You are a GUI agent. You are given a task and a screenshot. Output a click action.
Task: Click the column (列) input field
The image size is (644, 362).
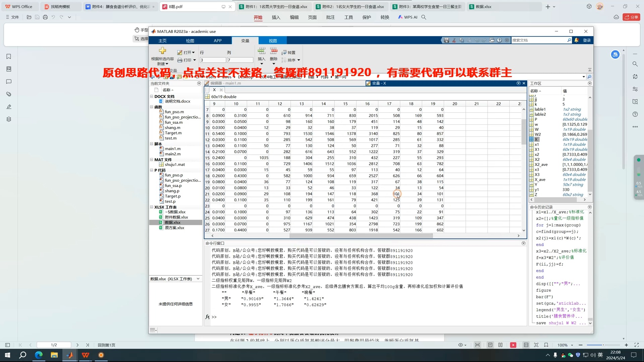click(x=240, y=60)
